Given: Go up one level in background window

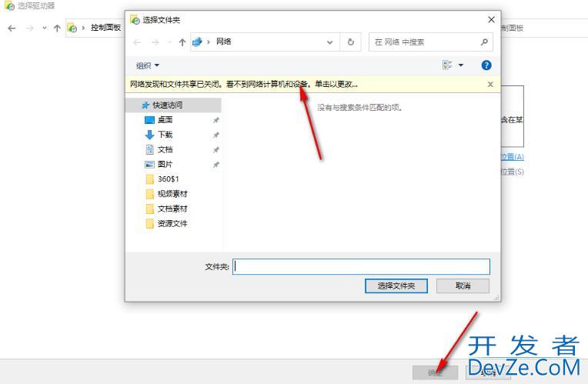Looking at the screenshot, I should (x=57, y=28).
